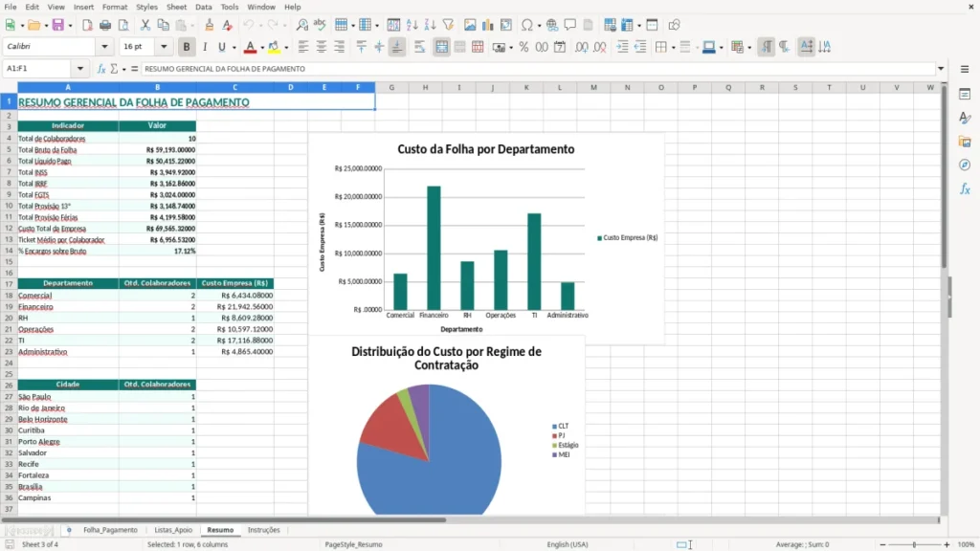The width and height of the screenshot is (980, 551).
Task: Open Find and Replace icon
Action: pyautogui.click(x=301, y=25)
